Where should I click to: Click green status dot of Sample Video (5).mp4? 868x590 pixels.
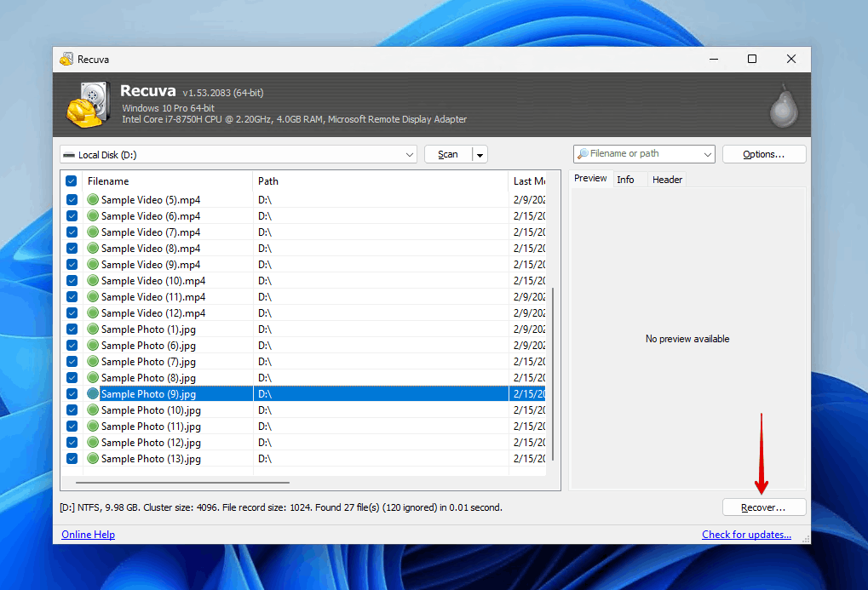[x=93, y=199]
